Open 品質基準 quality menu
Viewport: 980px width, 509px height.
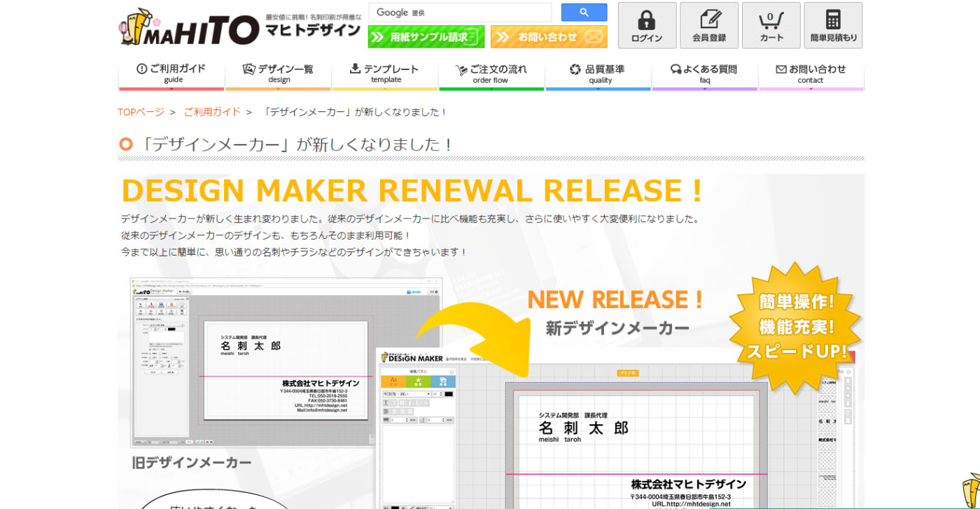pos(598,74)
